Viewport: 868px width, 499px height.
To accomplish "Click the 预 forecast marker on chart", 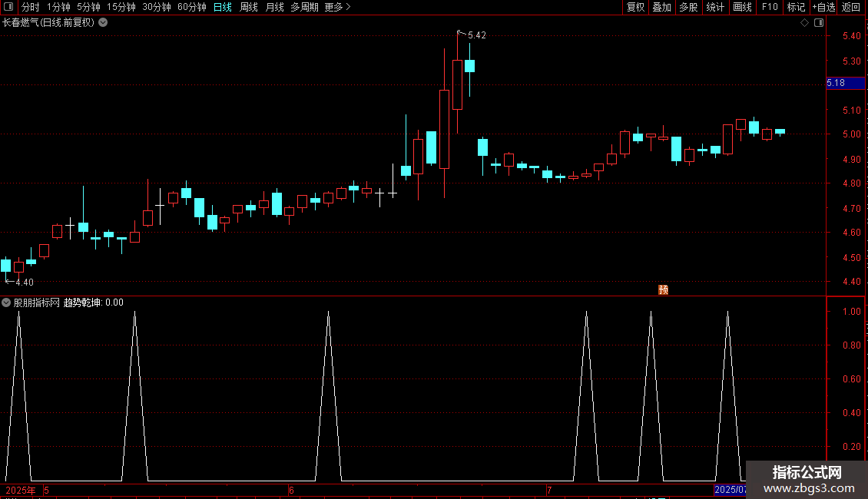I will (x=663, y=290).
